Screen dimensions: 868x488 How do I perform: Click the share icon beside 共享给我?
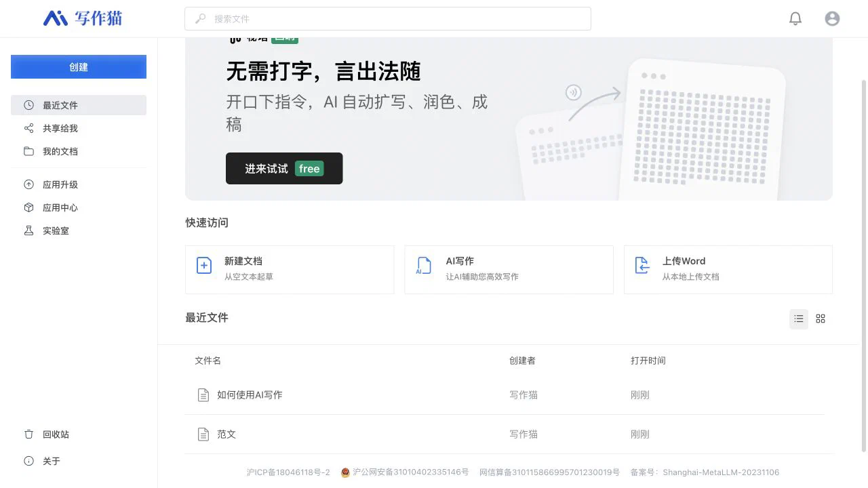tap(28, 128)
